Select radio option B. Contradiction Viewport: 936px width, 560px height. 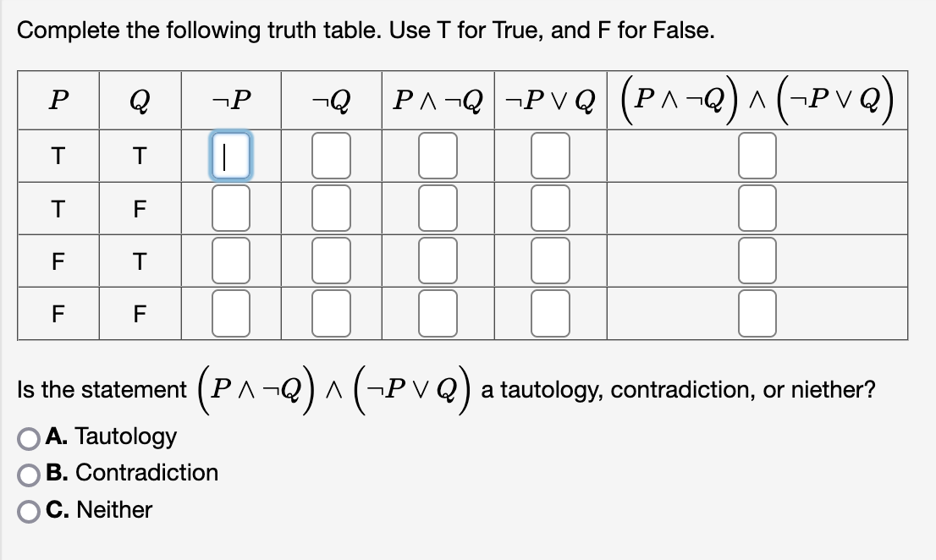[x=27, y=473]
